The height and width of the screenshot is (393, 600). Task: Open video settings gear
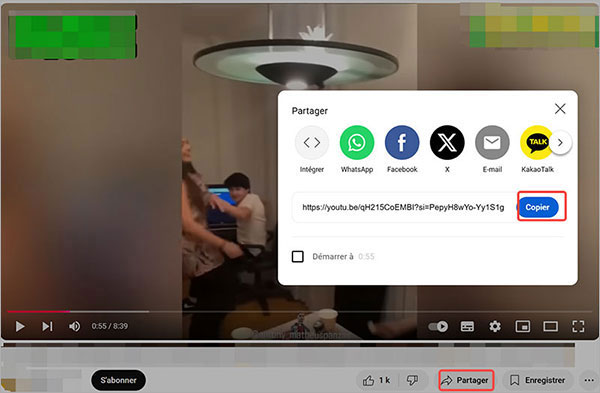[495, 326]
